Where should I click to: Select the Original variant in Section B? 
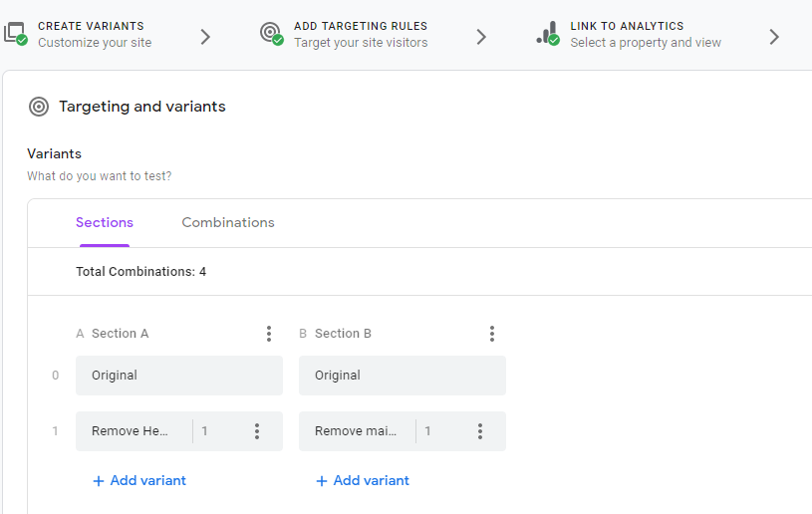point(403,376)
